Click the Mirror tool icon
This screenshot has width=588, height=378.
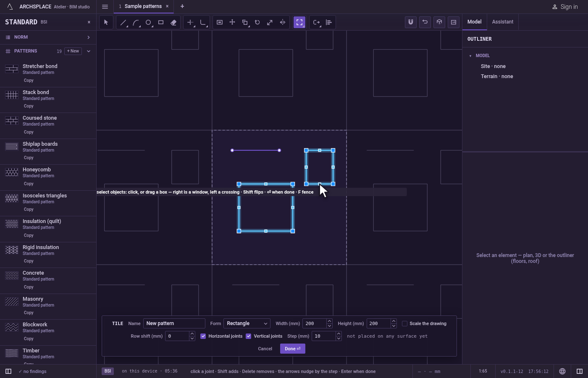[x=283, y=22]
